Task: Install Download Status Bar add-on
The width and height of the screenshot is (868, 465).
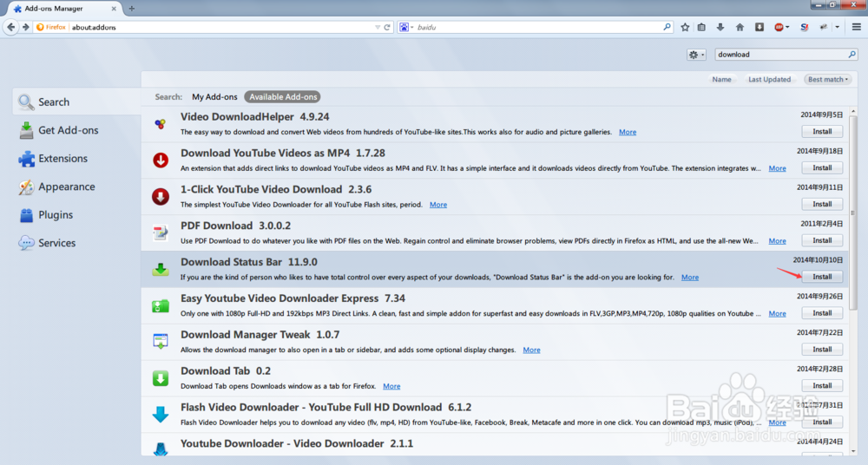Action: pos(822,277)
